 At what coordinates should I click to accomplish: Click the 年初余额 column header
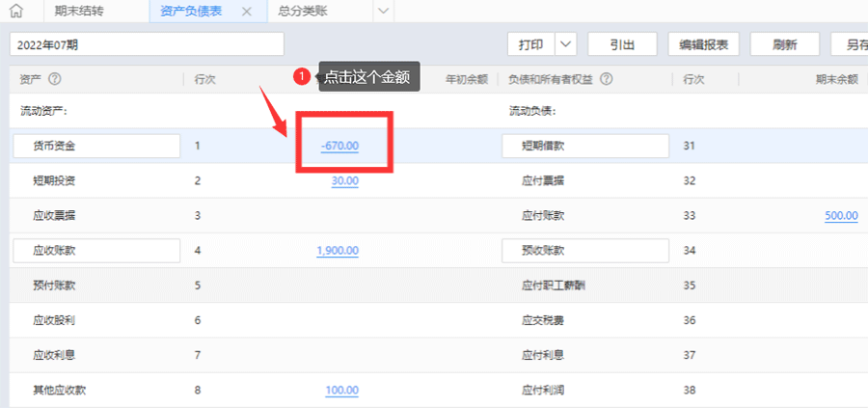point(467,80)
